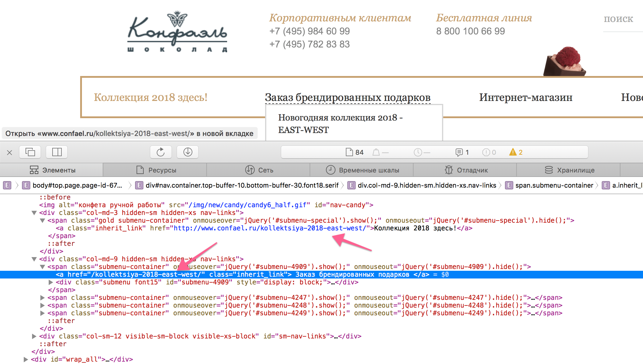Expand div wrap_all node
The image size is (643, 364).
pos(26,360)
